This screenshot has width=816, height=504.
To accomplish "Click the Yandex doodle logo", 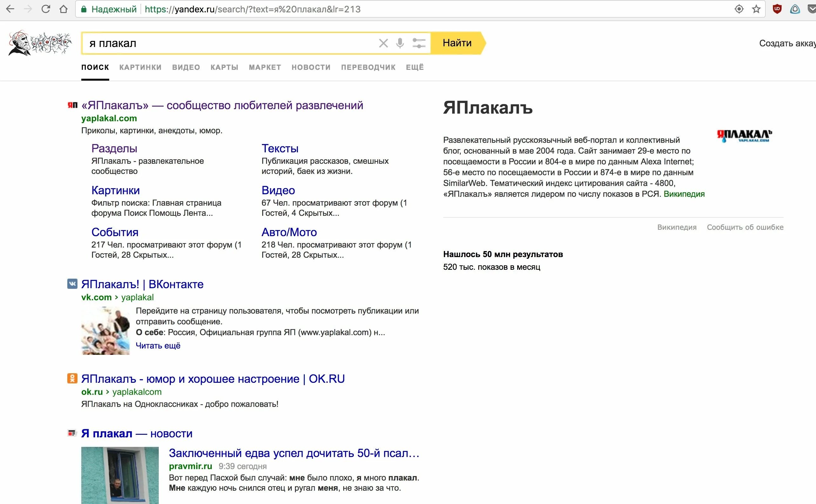I will pyautogui.click(x=39, y=43).
